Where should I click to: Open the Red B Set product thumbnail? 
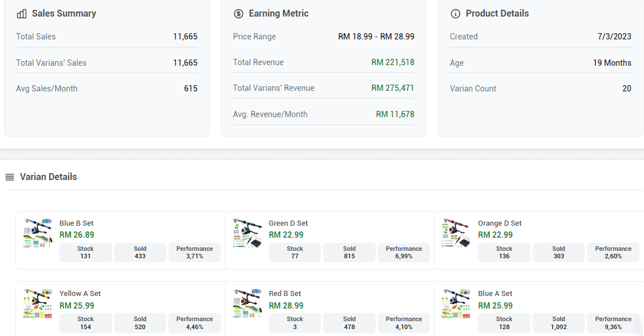pyautogui.click(x=248, y=303)
